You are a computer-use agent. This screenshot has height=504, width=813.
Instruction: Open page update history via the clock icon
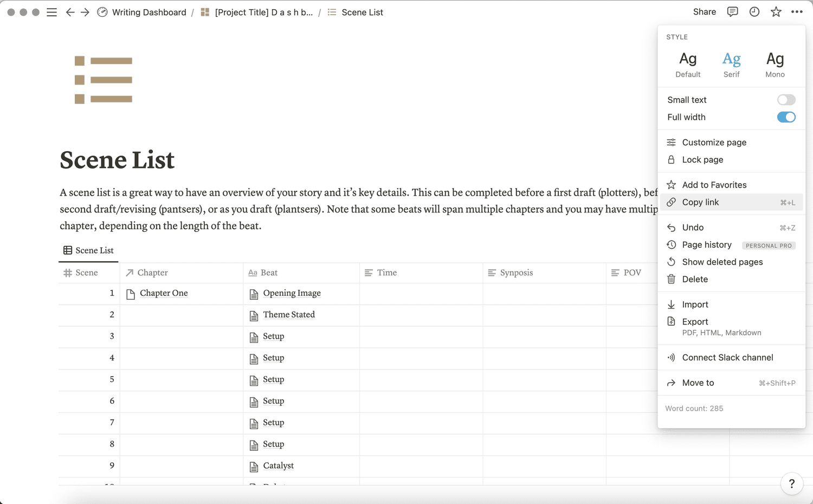click(x=754, y=11)
